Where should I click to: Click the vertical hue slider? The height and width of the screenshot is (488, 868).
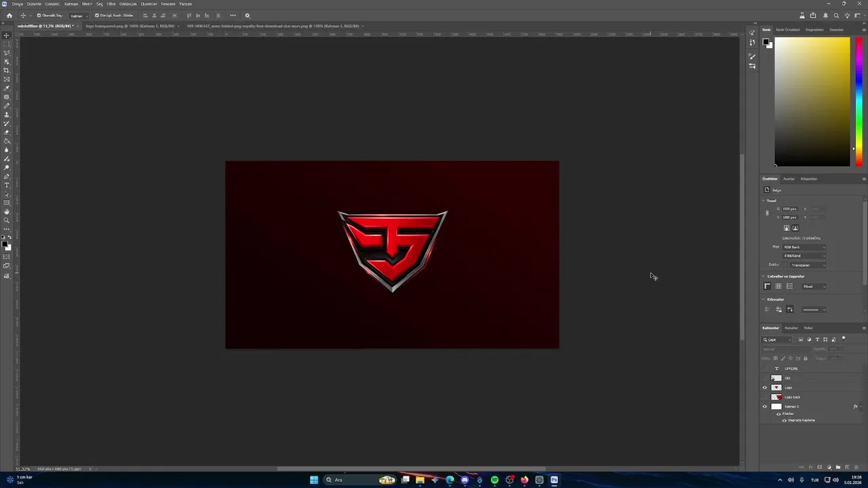coord(859,102)
